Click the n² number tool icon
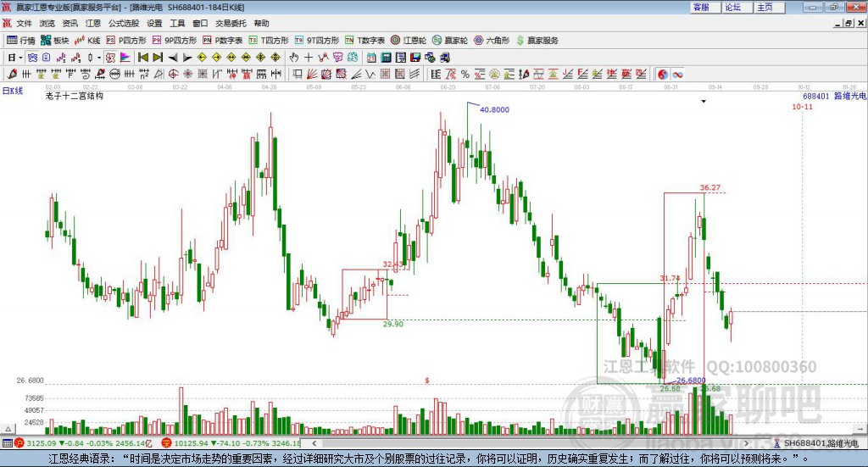This screenshot has height=467, width=868. pos(144,74)
